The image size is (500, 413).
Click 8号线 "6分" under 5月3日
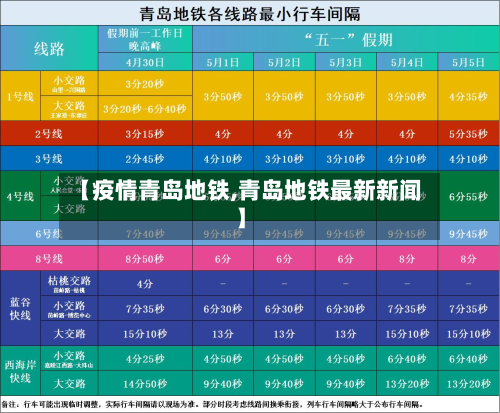(346, 258)
